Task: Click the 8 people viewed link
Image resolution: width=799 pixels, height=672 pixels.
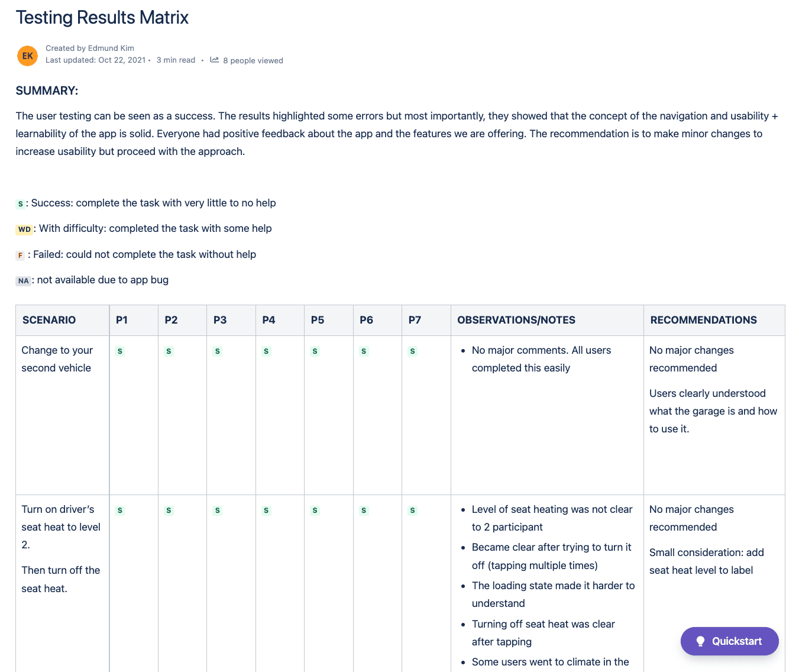Action: click(x=253, y=60)
